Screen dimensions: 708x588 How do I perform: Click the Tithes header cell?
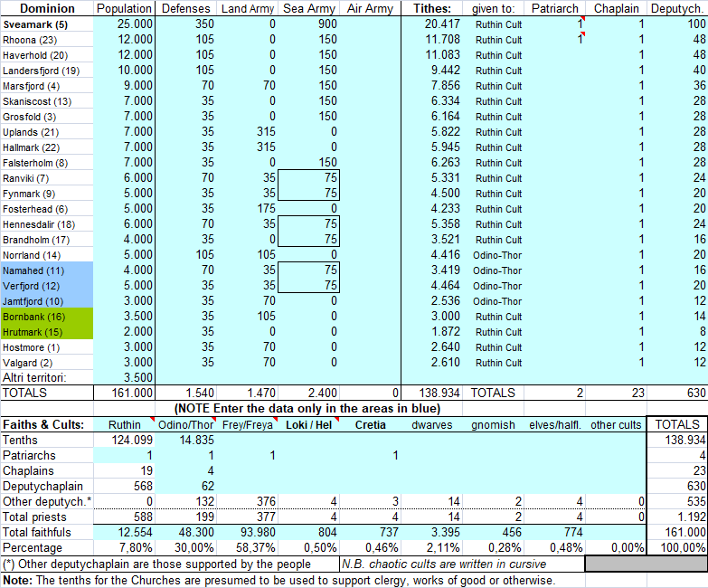tap(432, 8)
